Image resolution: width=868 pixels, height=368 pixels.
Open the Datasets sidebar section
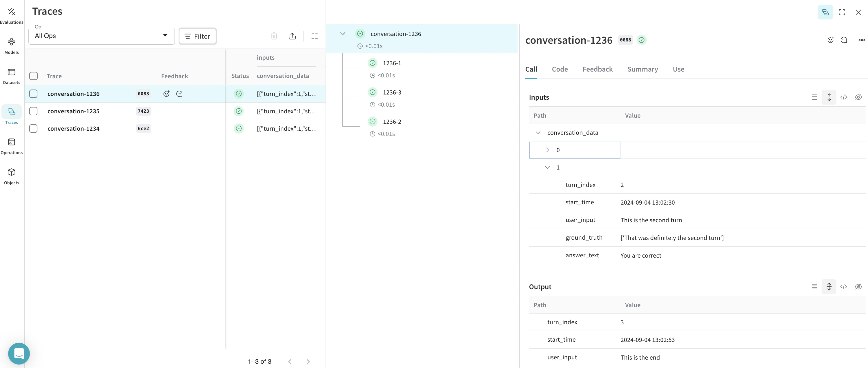click(12, 76)
